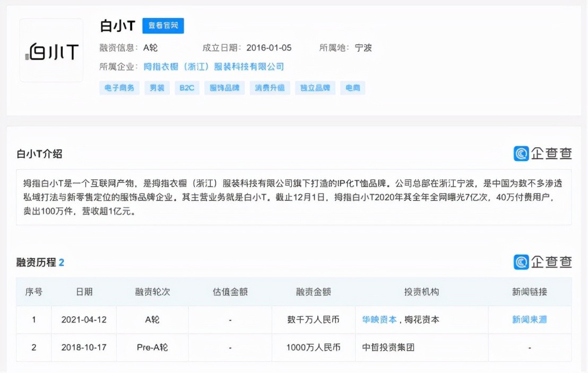The image size is (588, 373).
Task: Click the blue count 2 next to 融资历程
Action: [62, 262]
